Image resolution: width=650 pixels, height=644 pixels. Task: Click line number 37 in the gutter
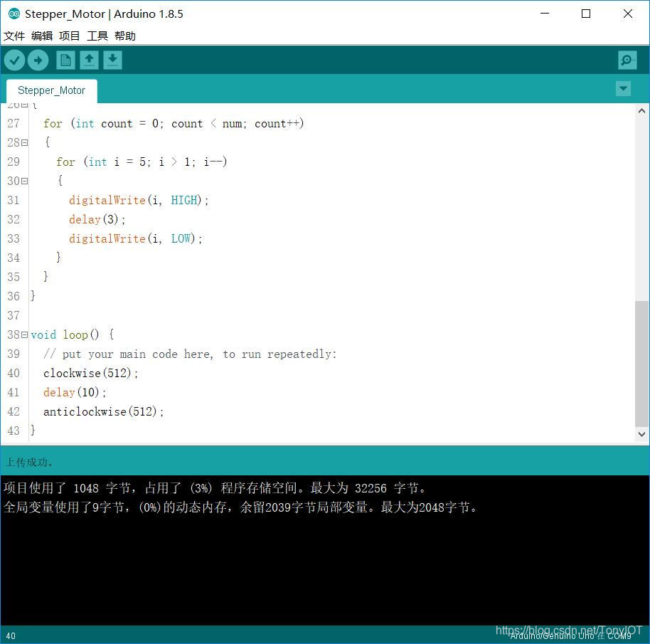(14, 315)
